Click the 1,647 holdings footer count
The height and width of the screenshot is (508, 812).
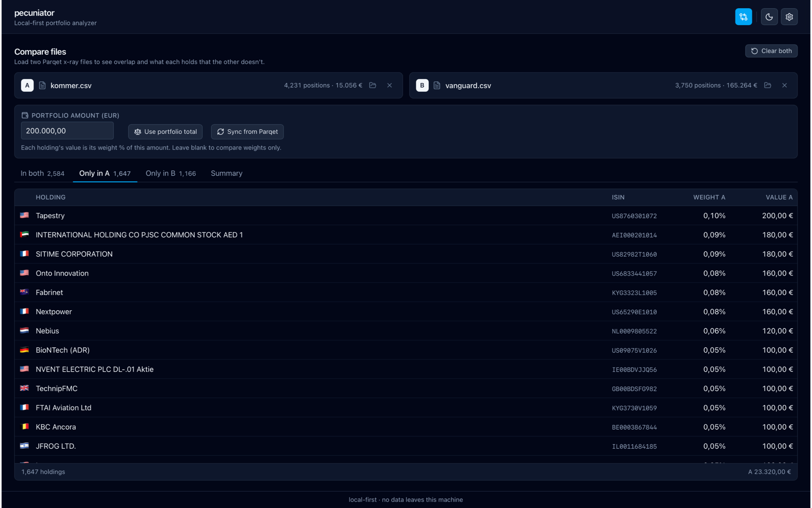(43, 472)
